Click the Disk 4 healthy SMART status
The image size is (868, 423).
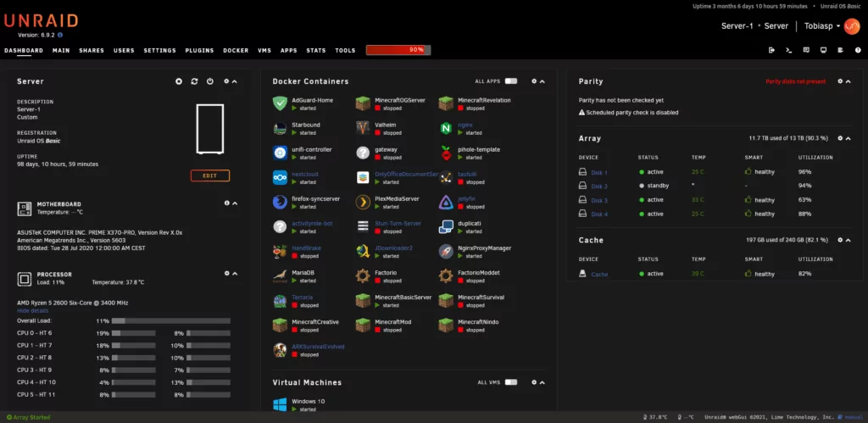pos(759,214)
